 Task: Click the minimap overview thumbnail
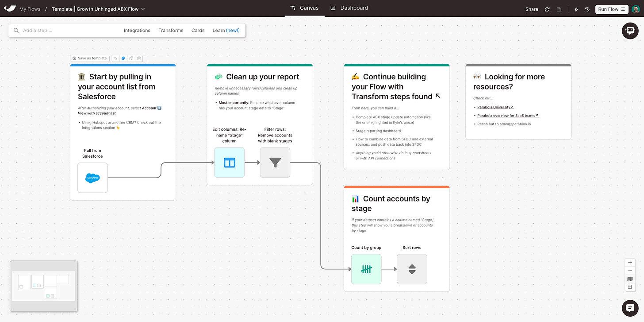(43, 286)
